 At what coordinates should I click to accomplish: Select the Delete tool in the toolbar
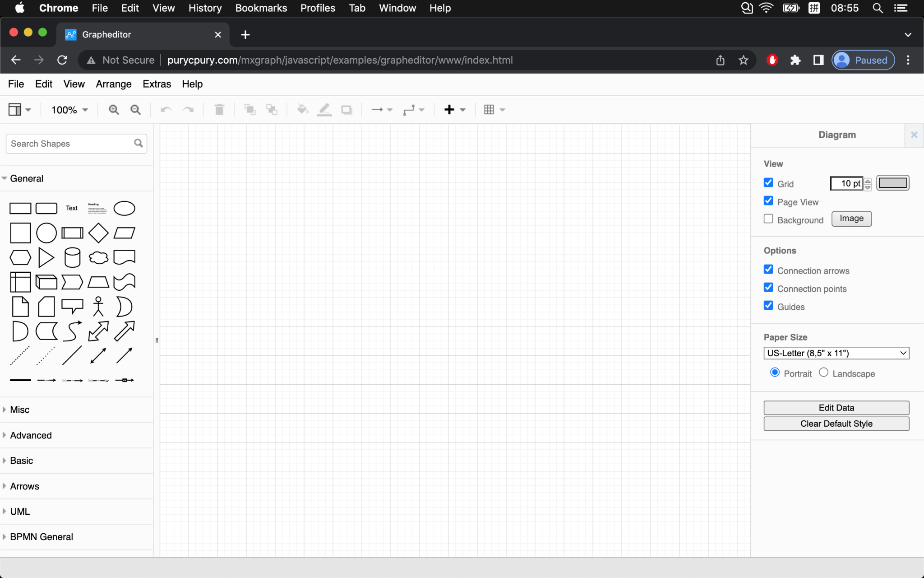(219, 109)
